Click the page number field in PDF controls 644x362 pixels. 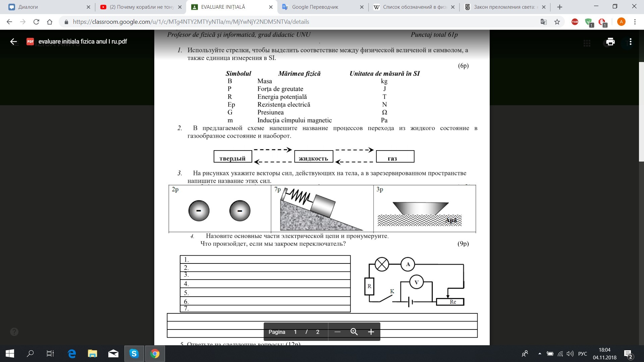point(295,332)
